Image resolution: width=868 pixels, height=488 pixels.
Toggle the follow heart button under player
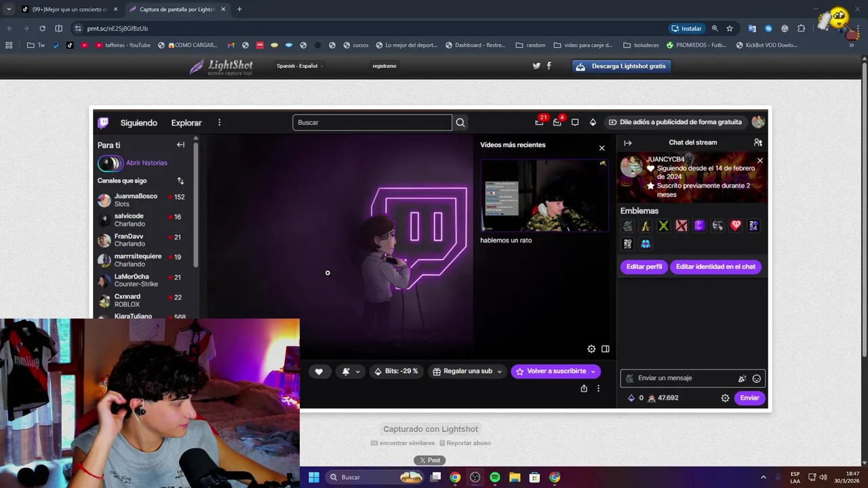319,371
